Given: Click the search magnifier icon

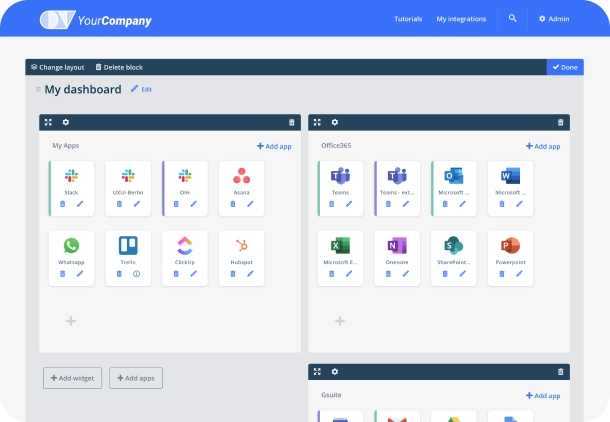Looking at the screenshot, I should (x=513, y=18).
